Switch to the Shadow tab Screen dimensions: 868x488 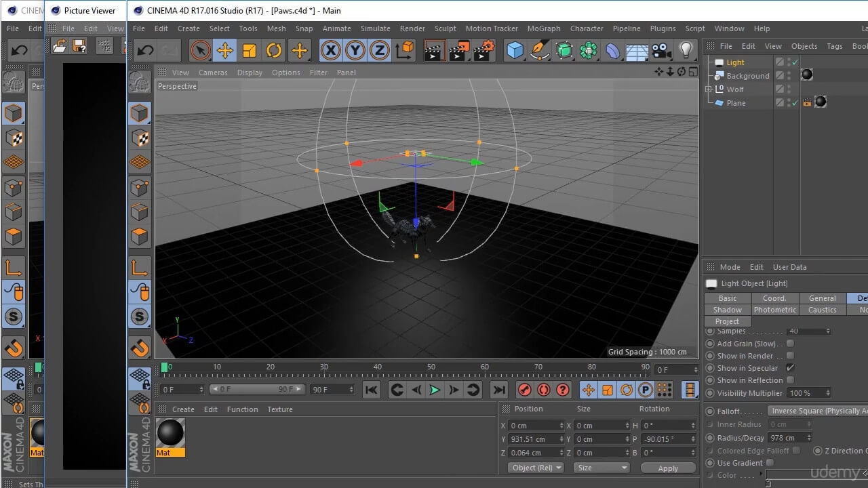pyautogui.click(x=727, y=310)
